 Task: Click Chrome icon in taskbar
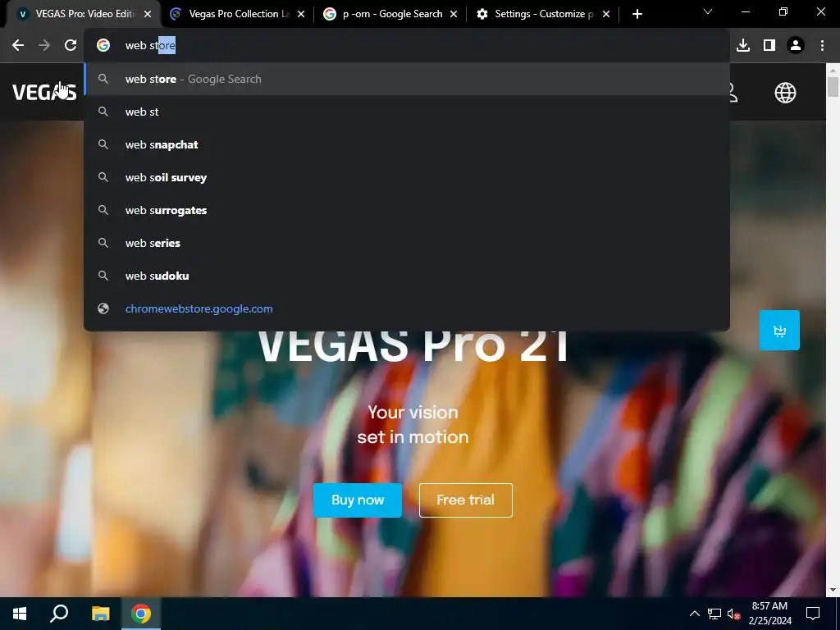pos(141,614)
